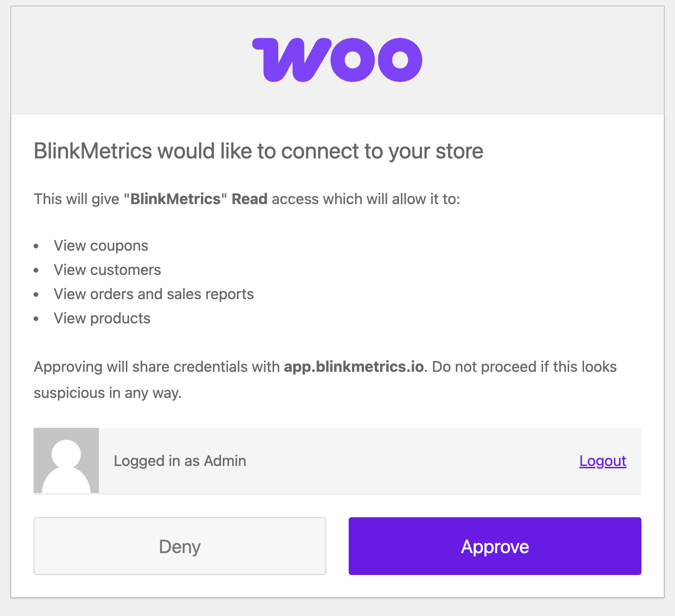Click the bold "Read" access word
The height and width of the screenshot is (616, 675).
[249, 199]
